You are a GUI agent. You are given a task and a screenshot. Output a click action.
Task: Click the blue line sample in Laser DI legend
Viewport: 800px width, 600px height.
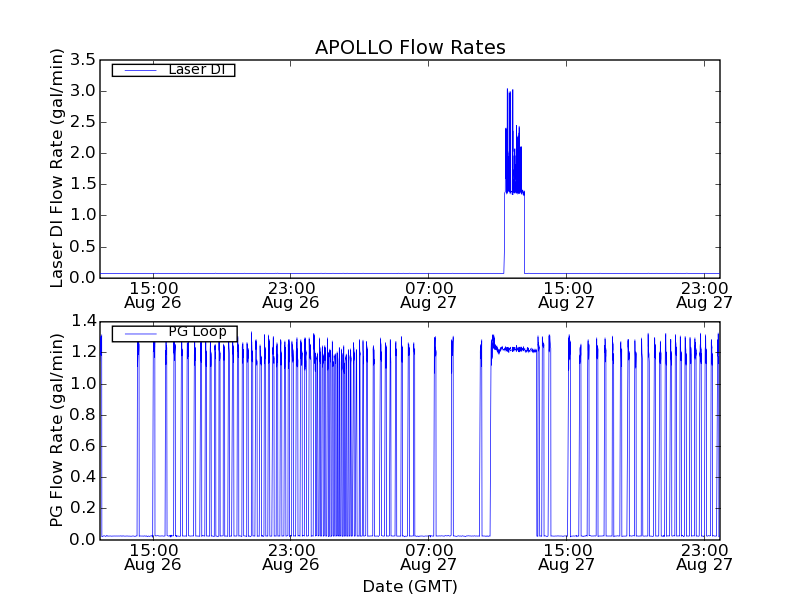(140, 70)
